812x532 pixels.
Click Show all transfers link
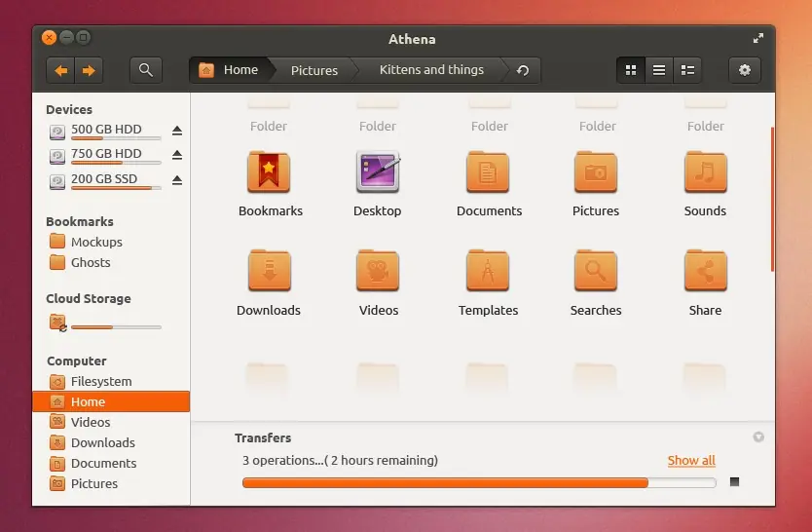pyautogui.click(x=691, y=461)
